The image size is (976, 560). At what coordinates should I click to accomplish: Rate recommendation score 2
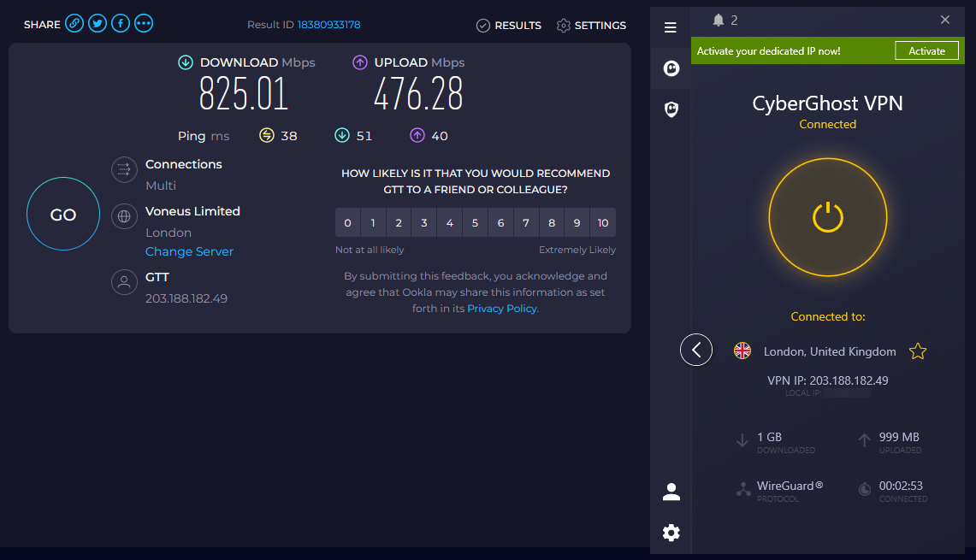click(x=399, y=223)
